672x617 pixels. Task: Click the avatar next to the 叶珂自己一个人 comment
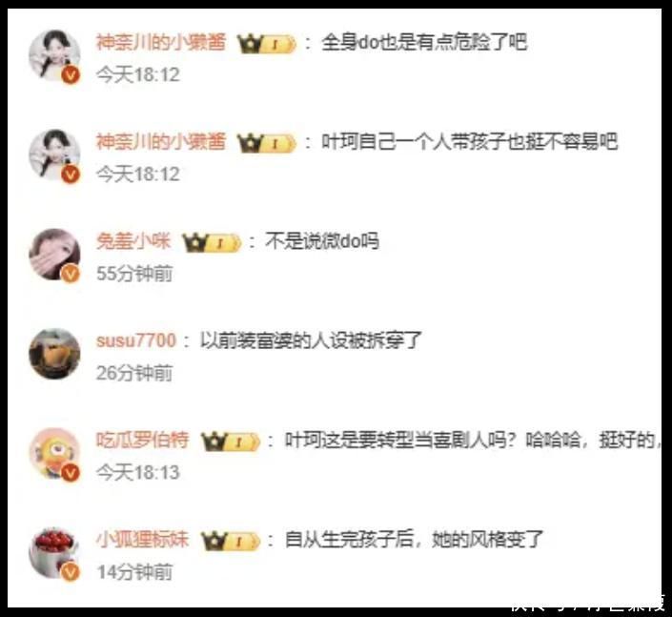pyautogui.click(x=54, y=154)
